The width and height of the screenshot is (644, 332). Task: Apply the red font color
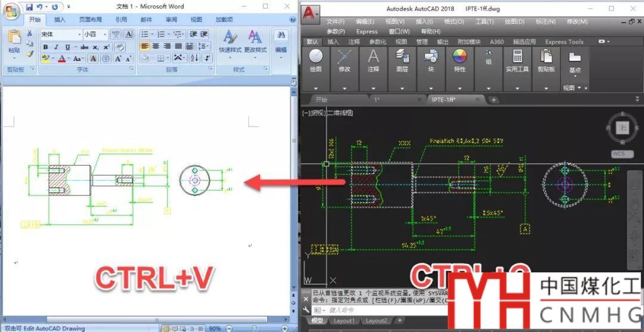coord(61,58)
